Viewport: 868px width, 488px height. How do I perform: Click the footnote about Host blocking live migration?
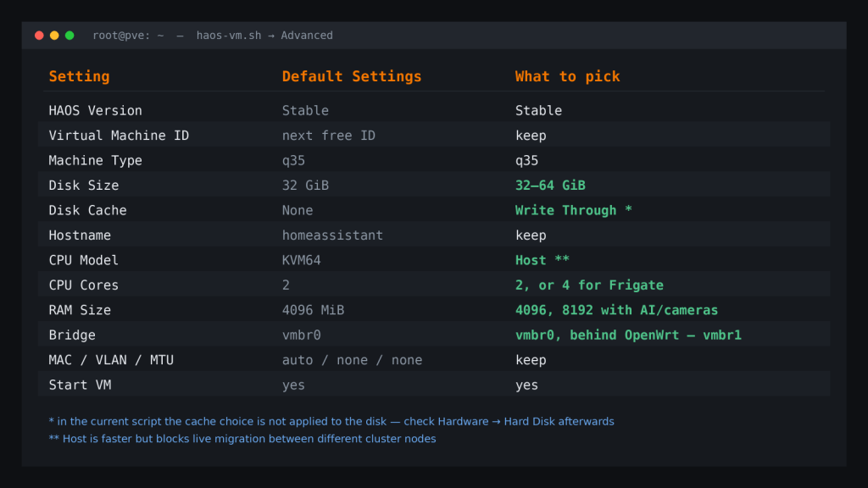pyautogui.click(x=242, y=439)
